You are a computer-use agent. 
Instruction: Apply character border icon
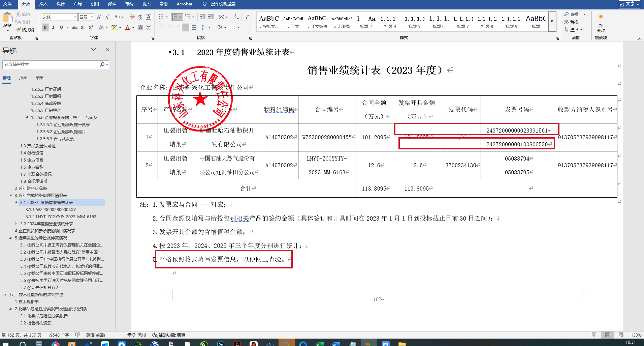[x=149, y=17]
